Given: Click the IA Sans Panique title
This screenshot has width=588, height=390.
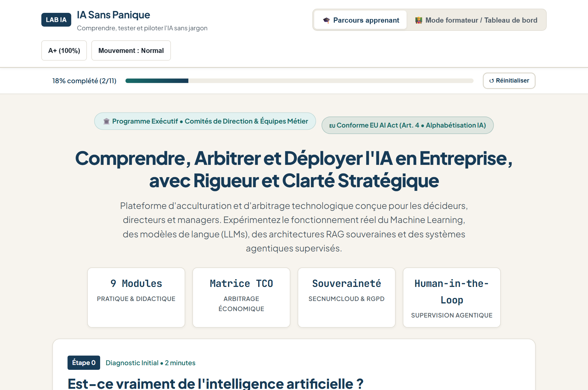Looking at the screenshot, I should (x=113, y=15).
